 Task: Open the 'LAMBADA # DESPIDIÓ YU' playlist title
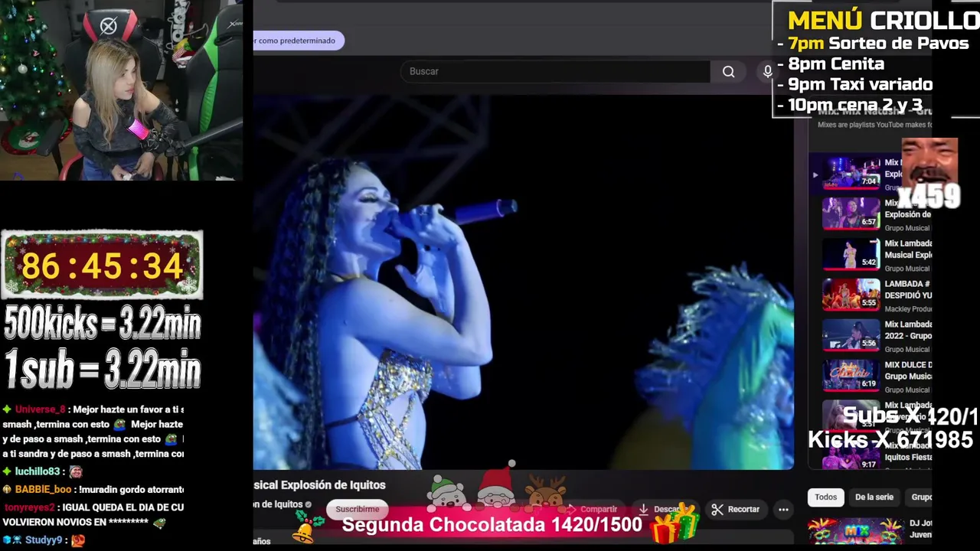pyautogui.click(x=908, y=289)
